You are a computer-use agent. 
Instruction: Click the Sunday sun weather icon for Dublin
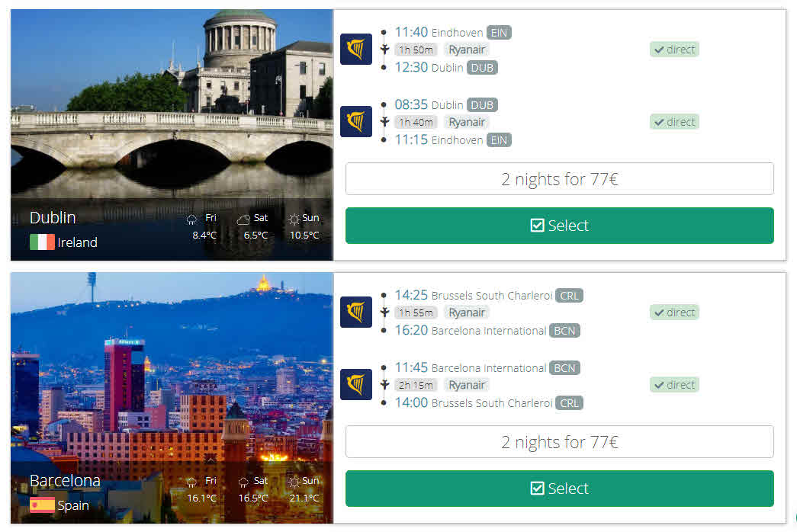(x=294, y=219)
